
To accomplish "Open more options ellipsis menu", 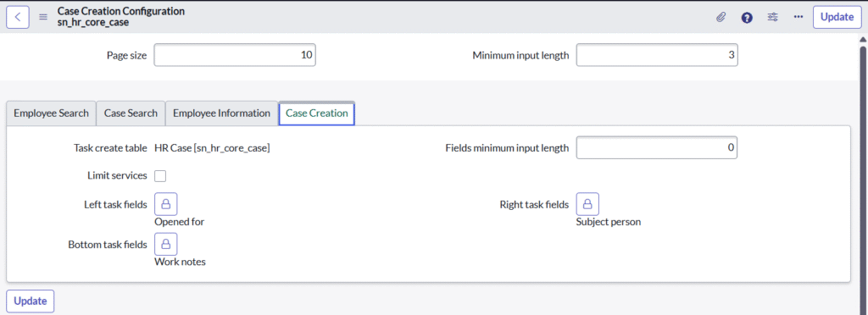I will pyautogui.click(x=798, y=17).
